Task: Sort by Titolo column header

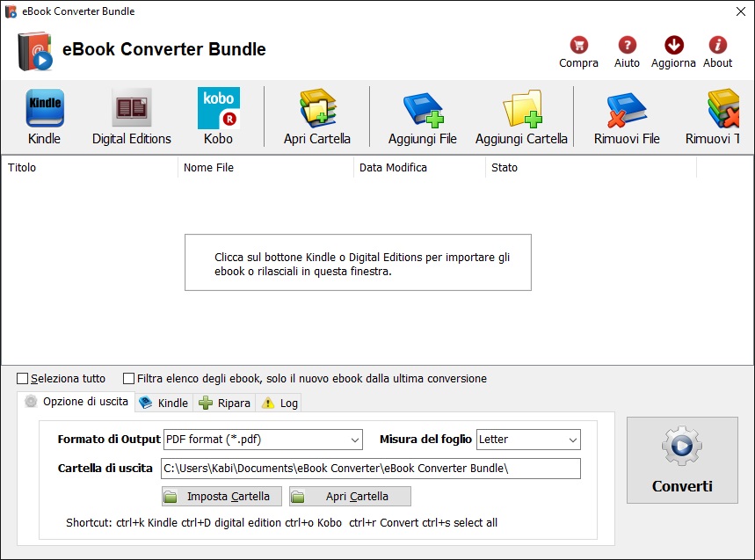Action: point(90,168)
